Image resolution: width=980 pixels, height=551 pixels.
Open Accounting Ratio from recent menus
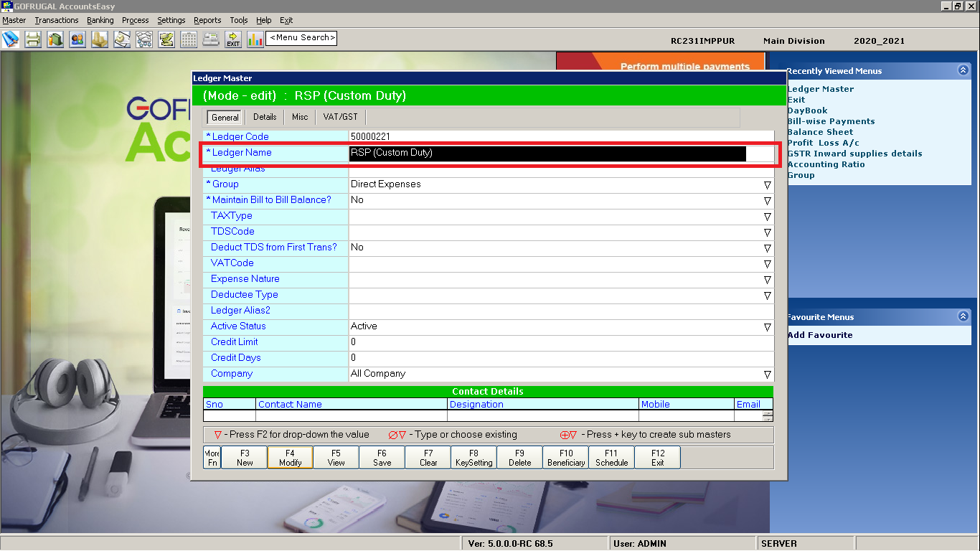click(x=826, y=164)
